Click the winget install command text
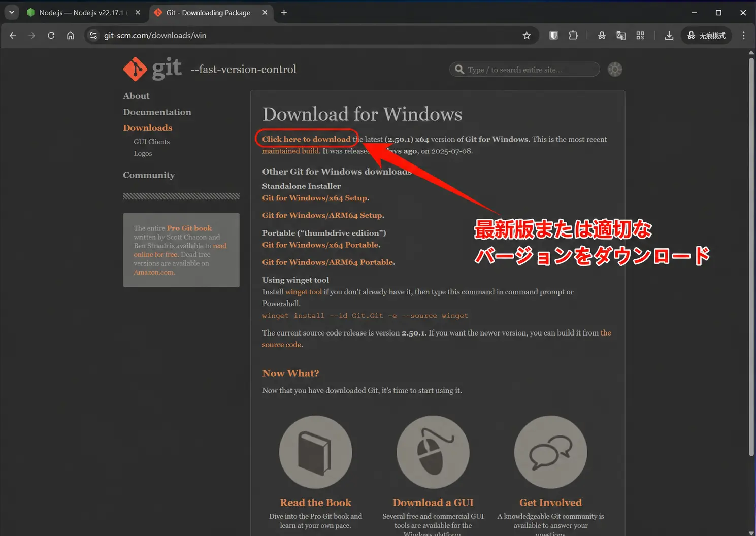The image size is (756, 536). [x=365, y=316]
